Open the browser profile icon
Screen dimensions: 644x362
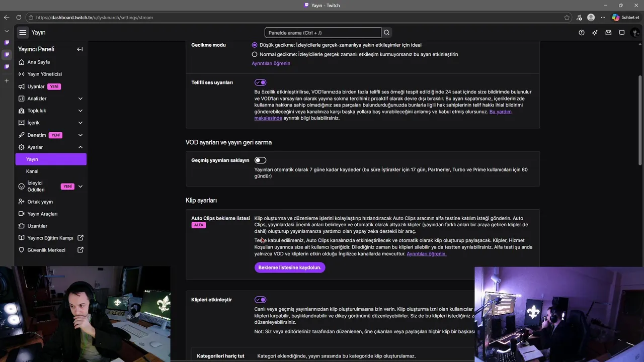591,17
